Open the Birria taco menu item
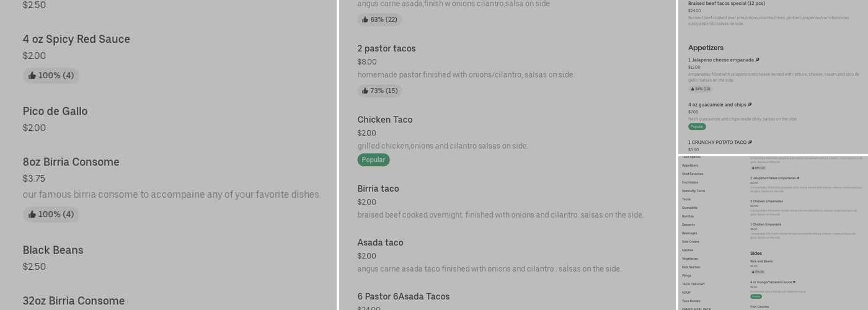 378,189
